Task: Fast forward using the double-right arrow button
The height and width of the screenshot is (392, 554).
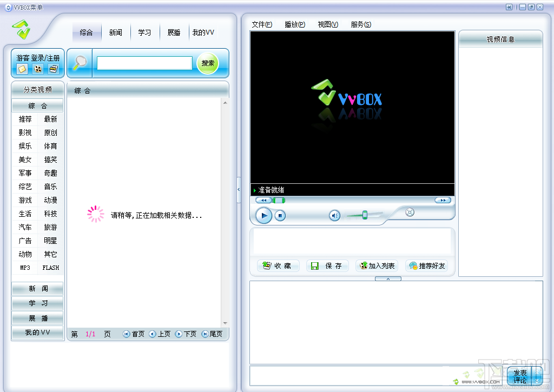Action: [x=443, y=200]
